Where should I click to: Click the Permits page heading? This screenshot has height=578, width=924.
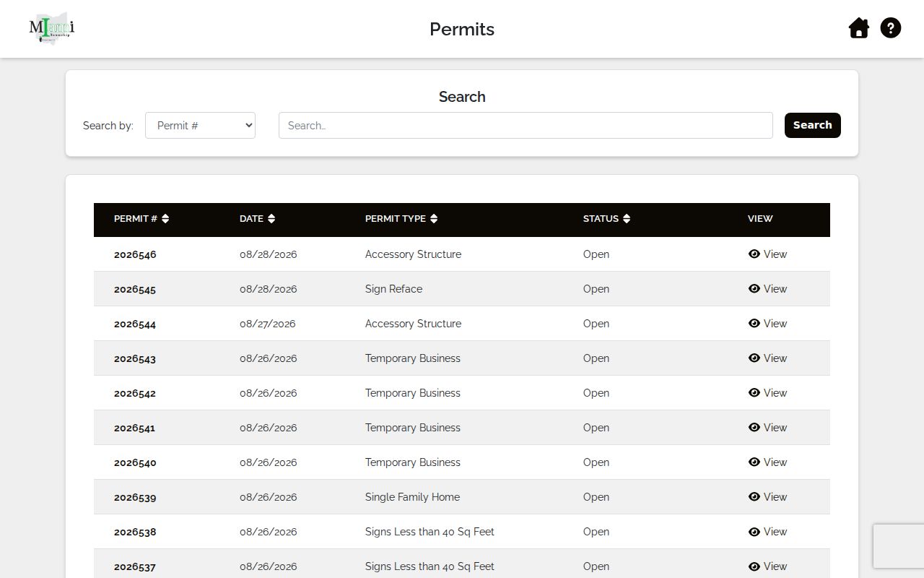(x=462, y=29)
